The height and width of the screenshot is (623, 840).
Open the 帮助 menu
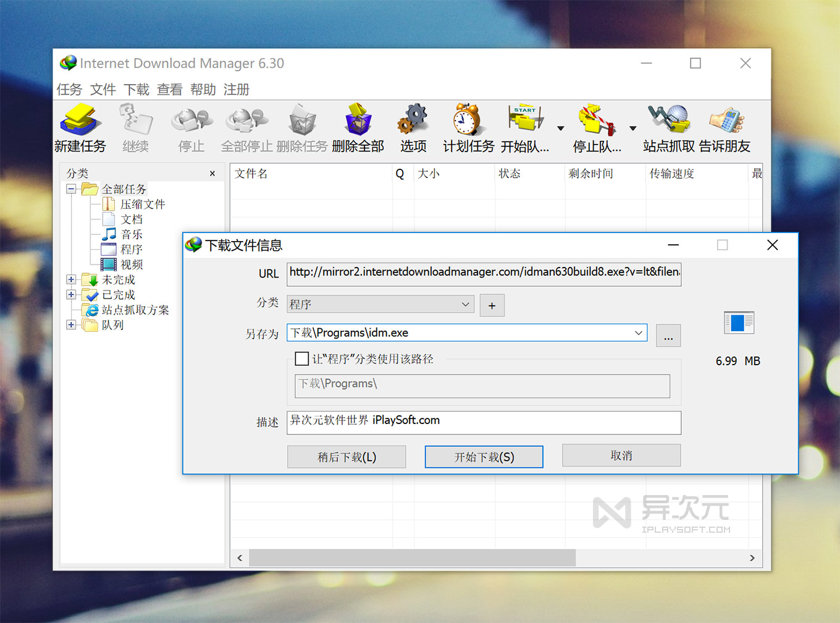click(x=203, y=90)
